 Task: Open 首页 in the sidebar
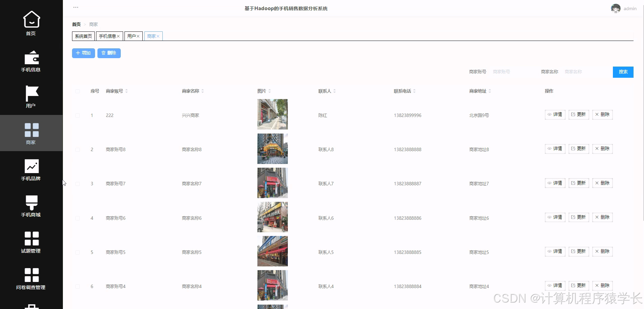coord(31,23)
